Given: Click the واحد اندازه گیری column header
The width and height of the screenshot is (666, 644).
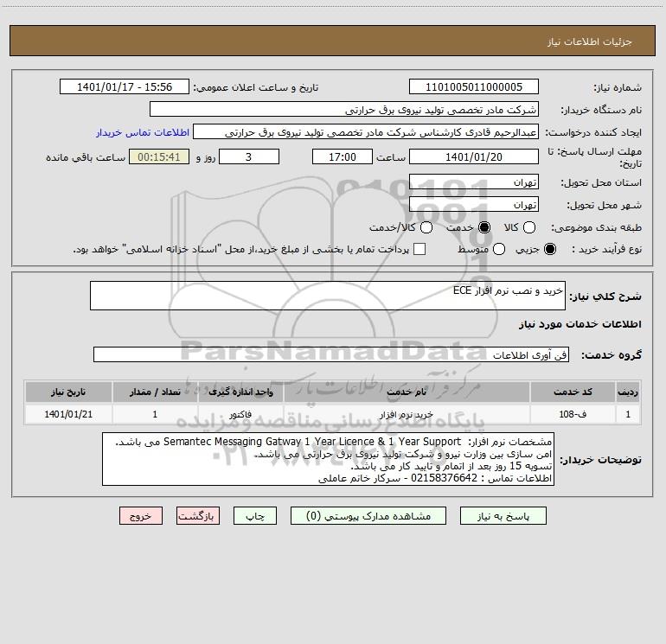Looking at the screenshot, I should pos(240,392).
